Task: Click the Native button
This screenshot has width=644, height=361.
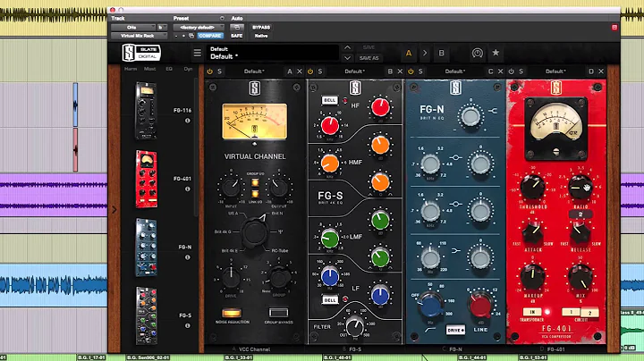Action: coord(261,36)
